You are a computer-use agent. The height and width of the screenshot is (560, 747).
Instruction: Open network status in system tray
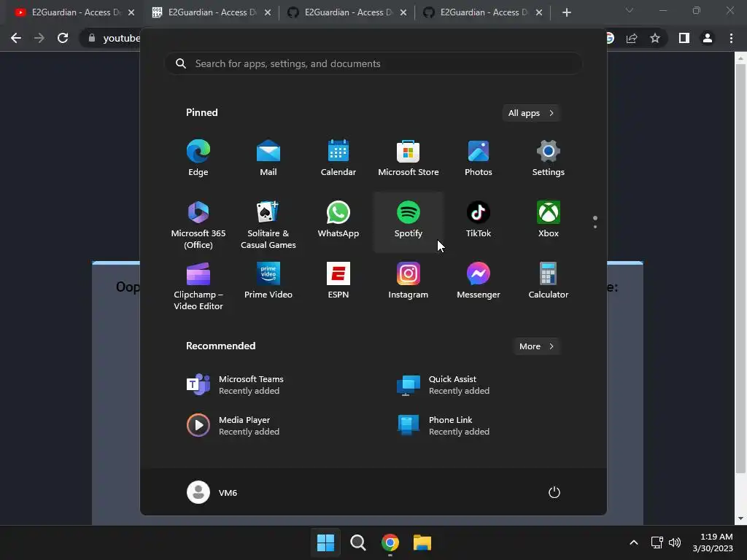657,542
